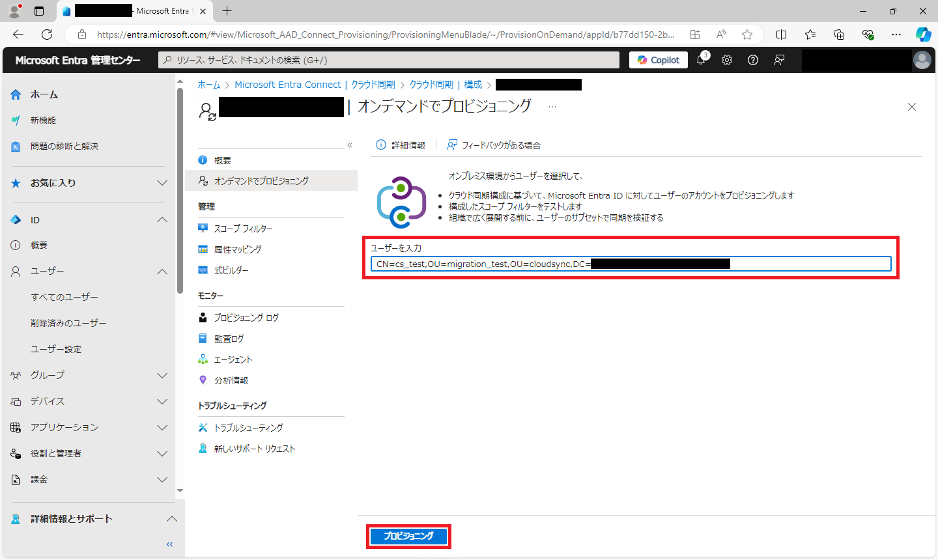Click the sidebar vertical scrollbar
The image size is (938, 560).
coord(180,190)
